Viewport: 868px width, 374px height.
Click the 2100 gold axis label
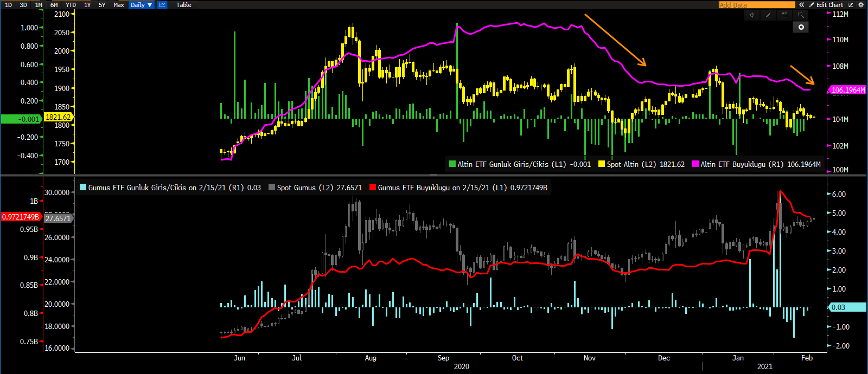pyautogui.click(x=62, y=14)
